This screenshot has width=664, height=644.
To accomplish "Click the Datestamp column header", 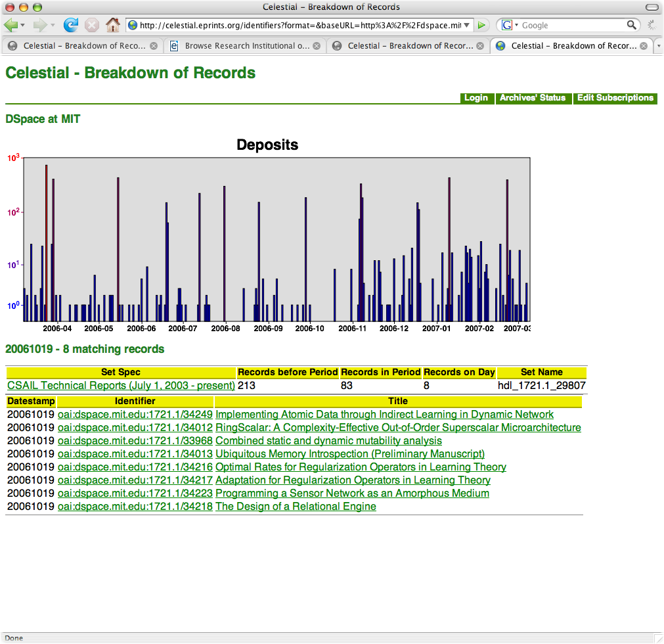I will (x=31, y=402).
